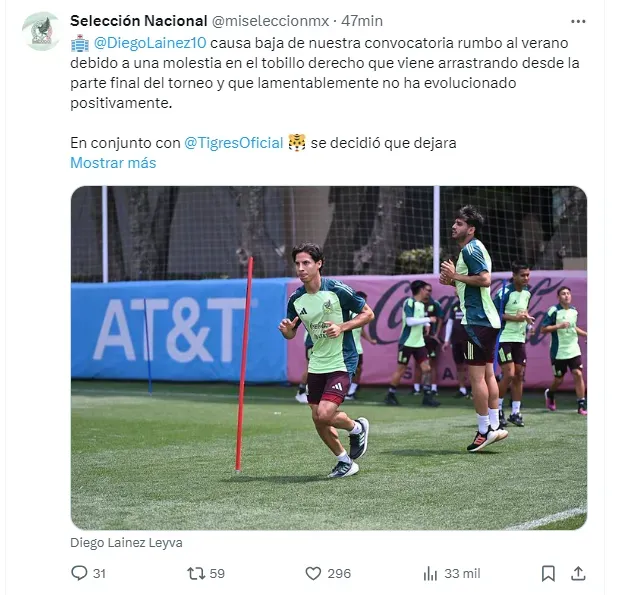Open the @DiegoLainez10 mention

150,43
